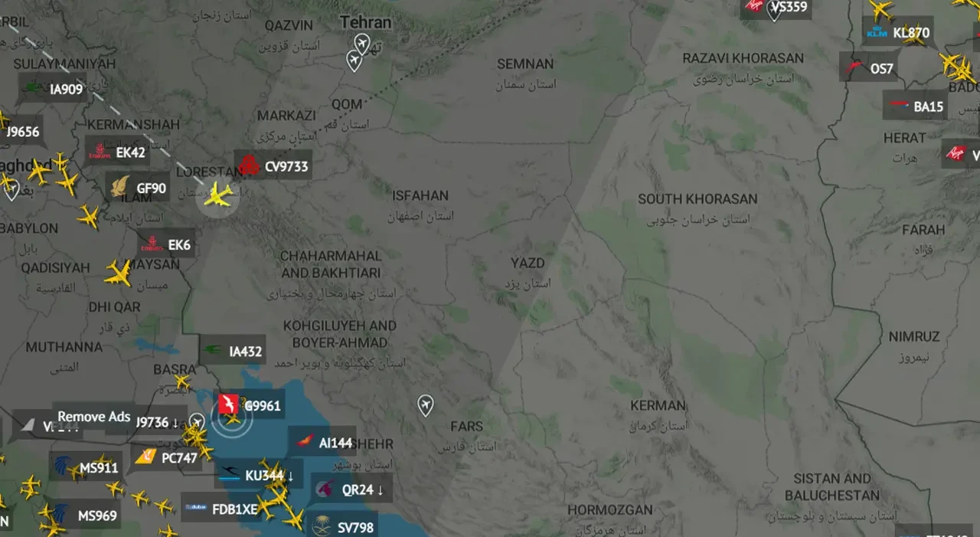980x537 pixels.
Task: Click the Remove Ads button
Action: 94,417
